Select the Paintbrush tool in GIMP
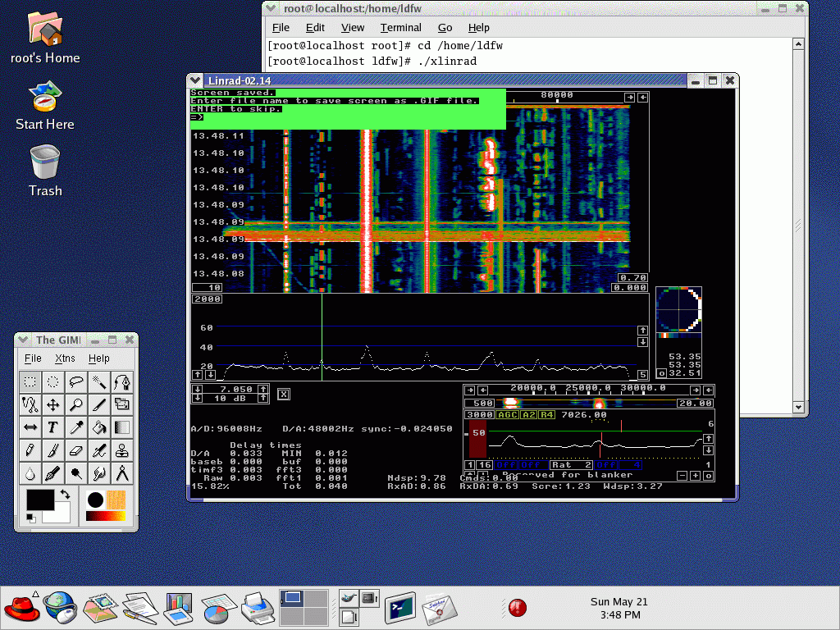Screen dimensions: 840x630 click(x=53, y=450)
